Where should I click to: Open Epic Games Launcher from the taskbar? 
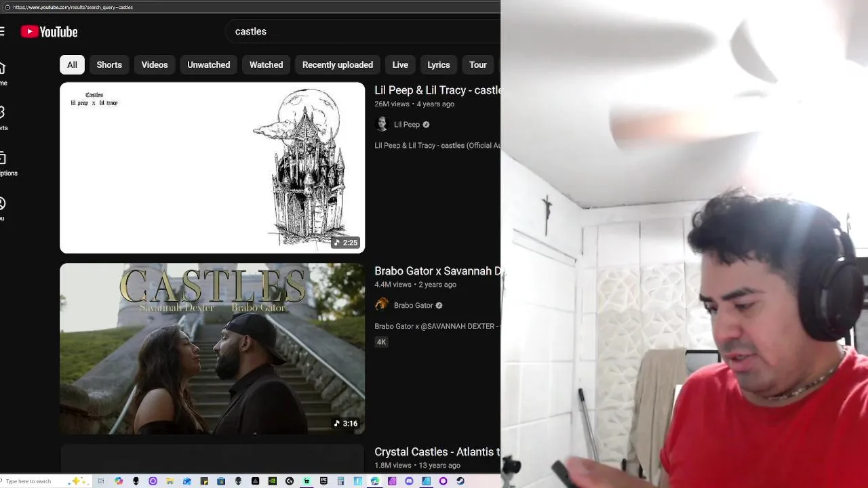pyautogui.click(x=324, y=481)
